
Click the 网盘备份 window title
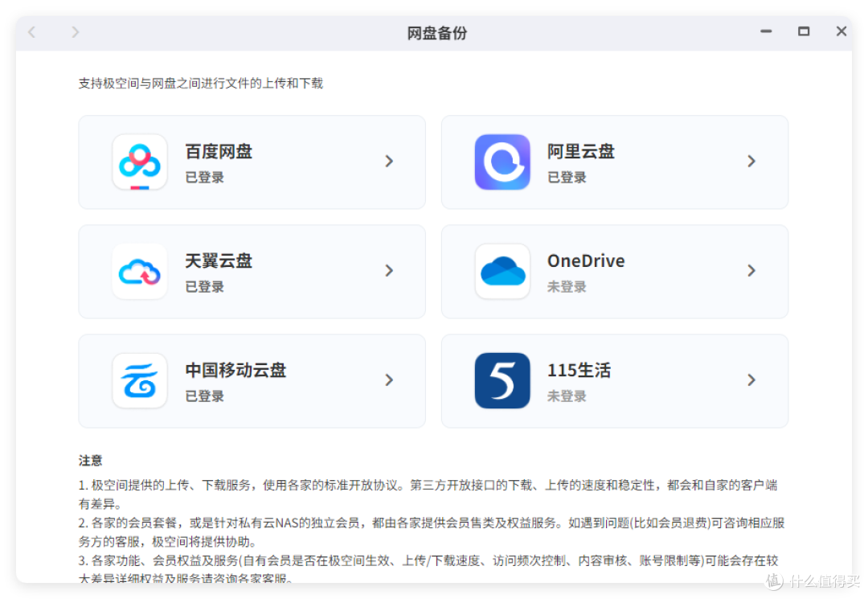point(436,33)
